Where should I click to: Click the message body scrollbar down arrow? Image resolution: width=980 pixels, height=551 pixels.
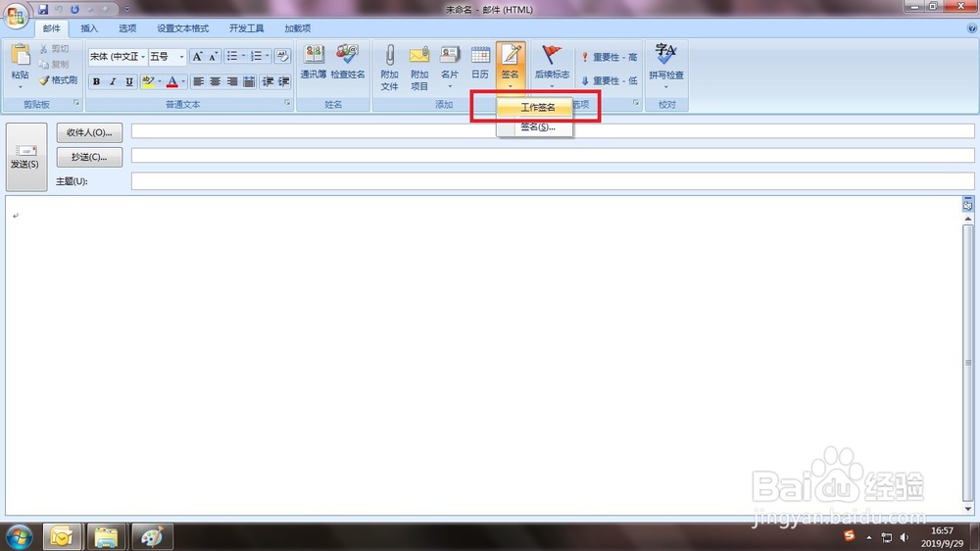point(968,509)
